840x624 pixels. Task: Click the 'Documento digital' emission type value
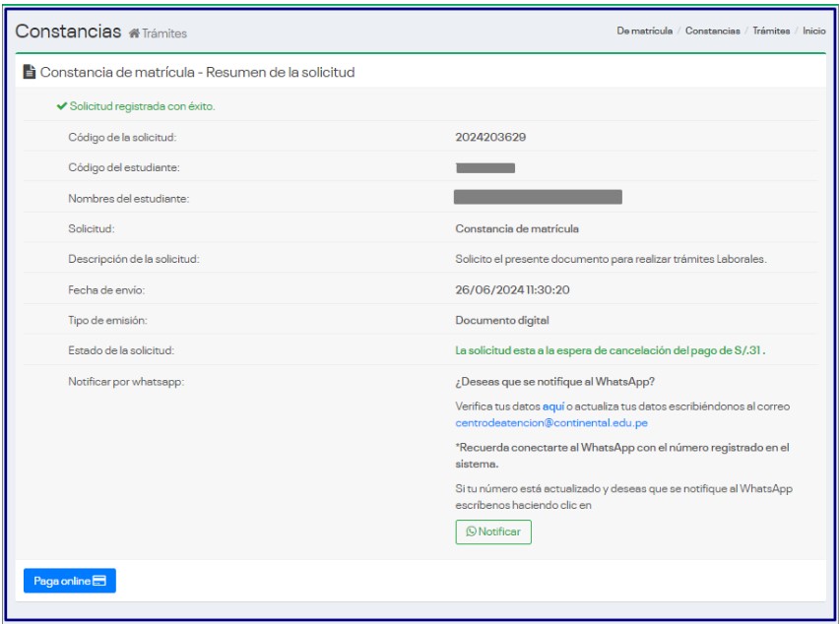pyautogui.click(x=502, y=320)
